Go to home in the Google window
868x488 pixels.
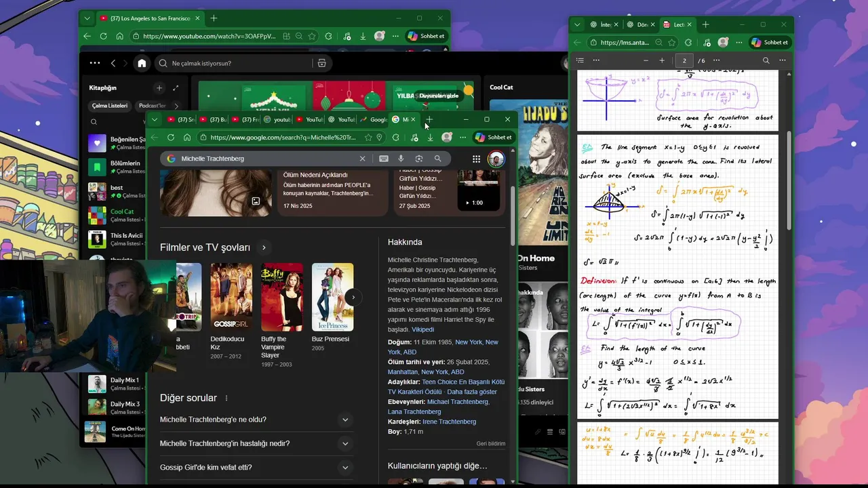(187, 138)
